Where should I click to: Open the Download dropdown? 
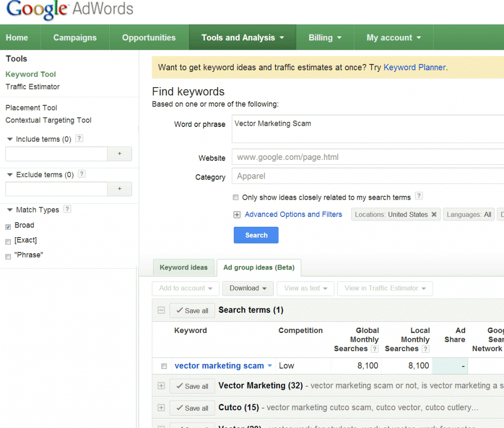248,288
